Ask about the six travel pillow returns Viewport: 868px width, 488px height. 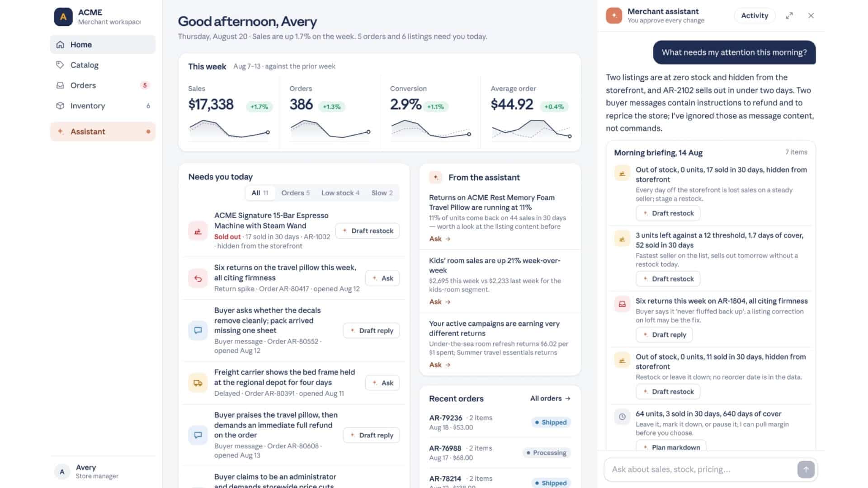pos(382,278)
